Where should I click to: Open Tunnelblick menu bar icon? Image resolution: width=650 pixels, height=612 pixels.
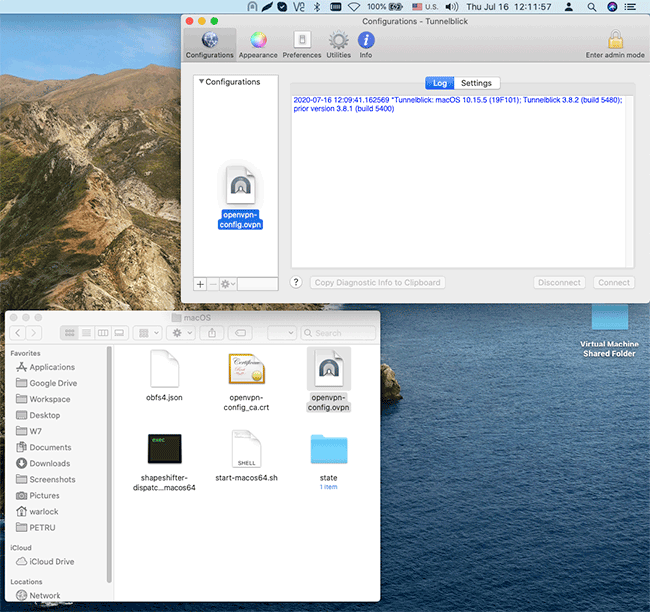[x=252, y=7]
